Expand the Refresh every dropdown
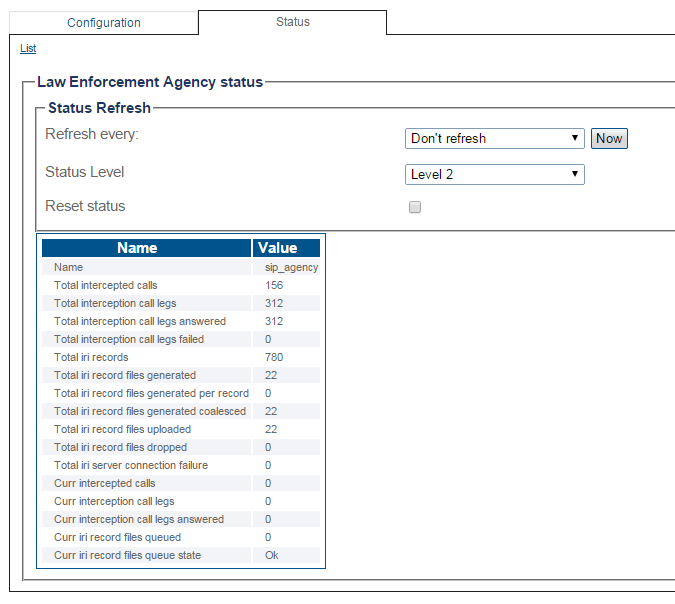675x604 pixels. point(495,138)
